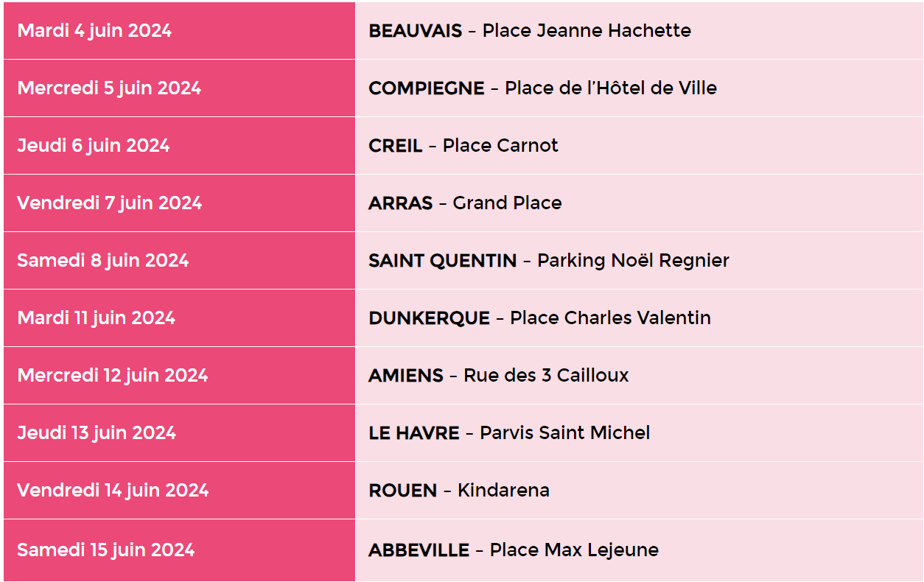Image resolution: width=924 pixels, height=582 pixels.
Task: Click the Jeudi 6 juin 2024 date
Action: (94, 146)
